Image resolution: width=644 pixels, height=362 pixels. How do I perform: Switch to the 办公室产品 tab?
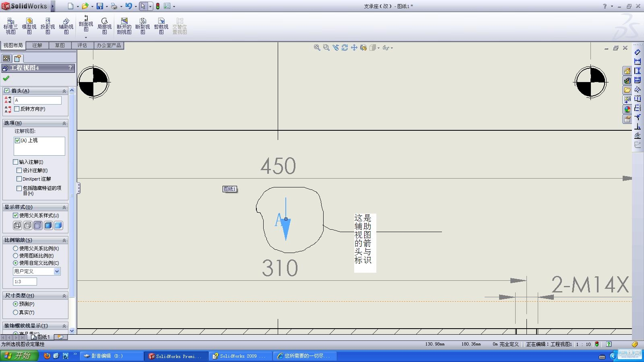coord(109,45)
